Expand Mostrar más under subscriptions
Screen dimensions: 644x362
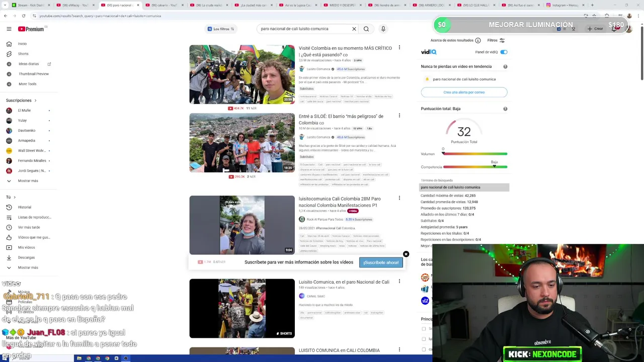(x=28, y=180)
